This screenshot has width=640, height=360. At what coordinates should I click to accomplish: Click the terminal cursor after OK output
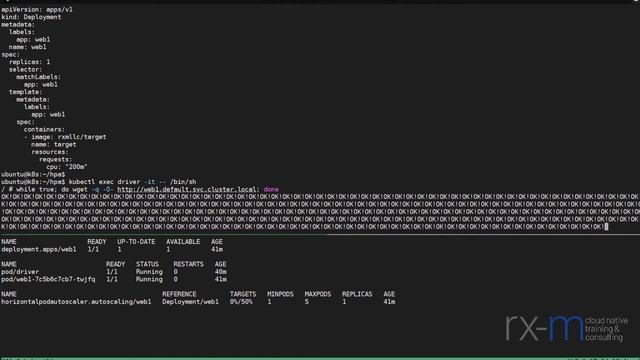coord(606,227)
